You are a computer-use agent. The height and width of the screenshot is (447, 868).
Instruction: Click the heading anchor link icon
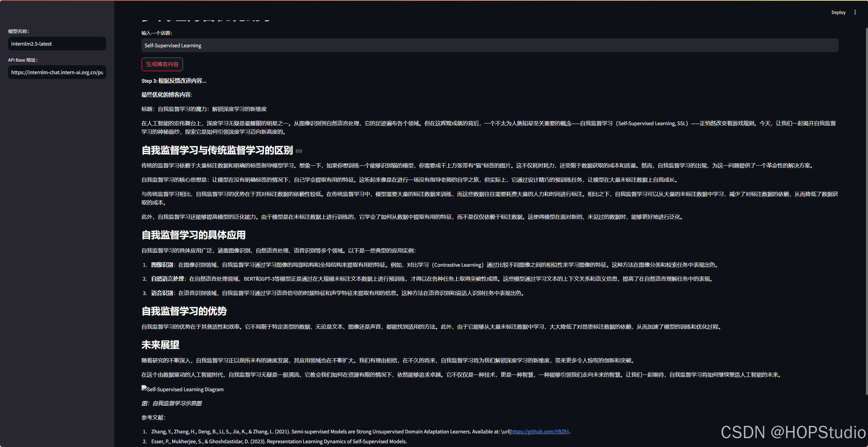299,151
